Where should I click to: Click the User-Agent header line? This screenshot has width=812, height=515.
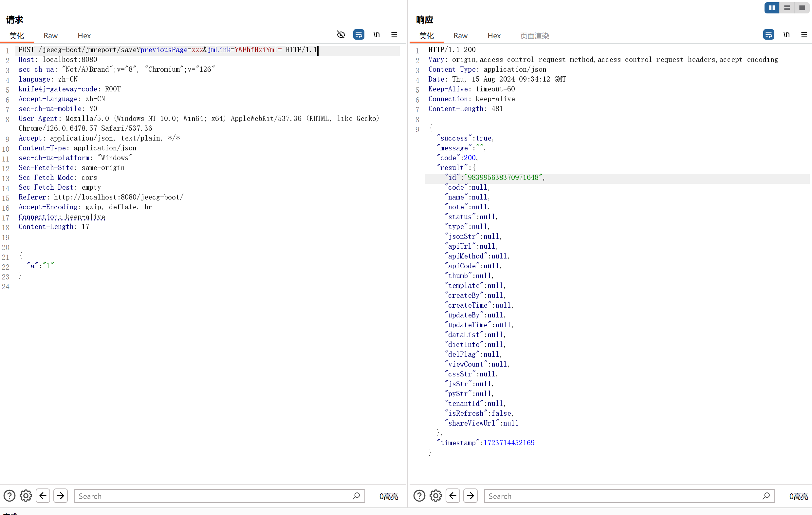coord(199,124)
